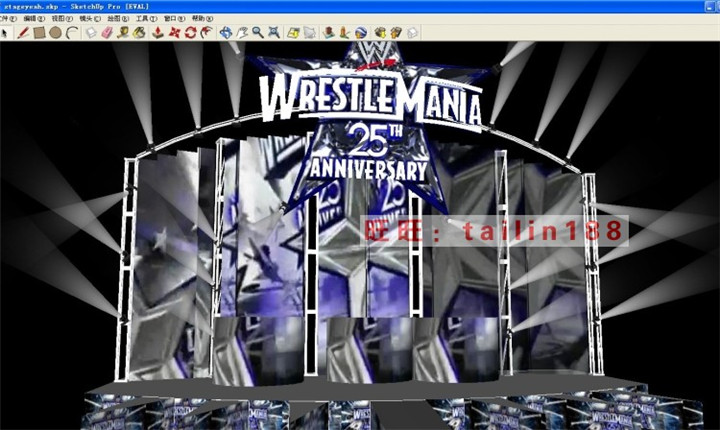Click the Share Model icon
The height and width of the screenshot is (430, 720).
point(396,33)
